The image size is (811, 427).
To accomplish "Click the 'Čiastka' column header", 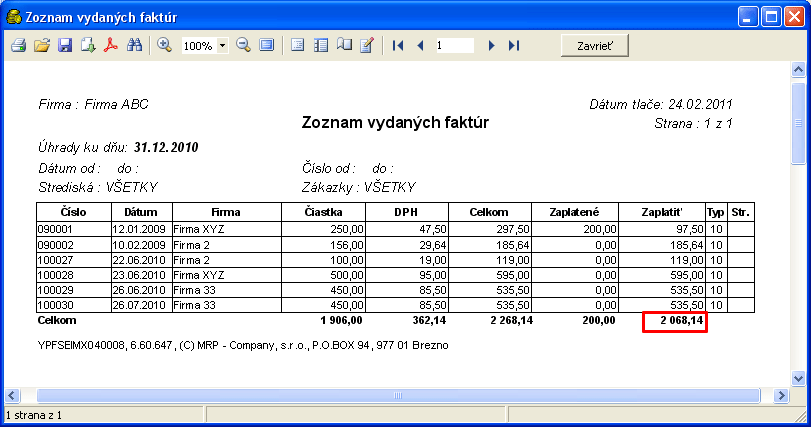I will click(323, 212).
